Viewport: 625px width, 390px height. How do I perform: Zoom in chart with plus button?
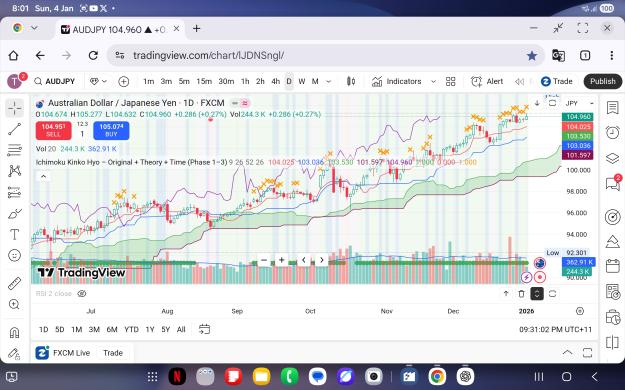(x=281, y=260)
